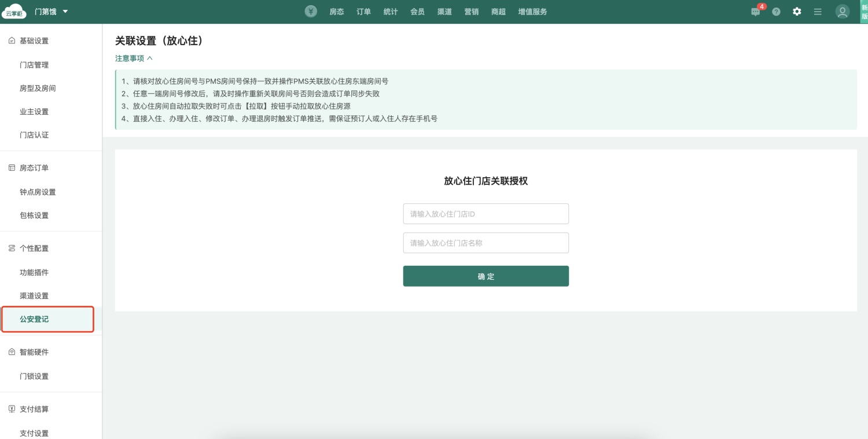The width and height of the screenshot is (868, 439).
Task: Select 支付结算 section header
Action: point(34,409)
